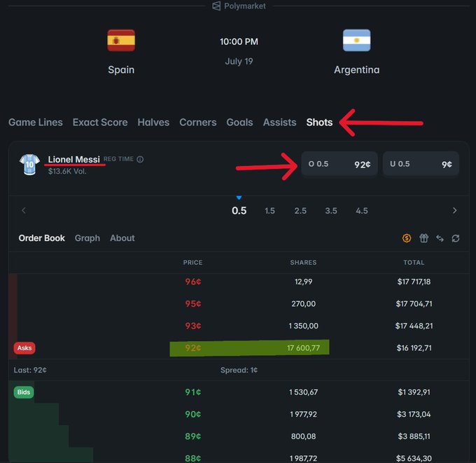Image resolution: width=476 pixels, height=463 pixels.
Task: Select the 1.5 shots line
Action: (x=269, y=211)
